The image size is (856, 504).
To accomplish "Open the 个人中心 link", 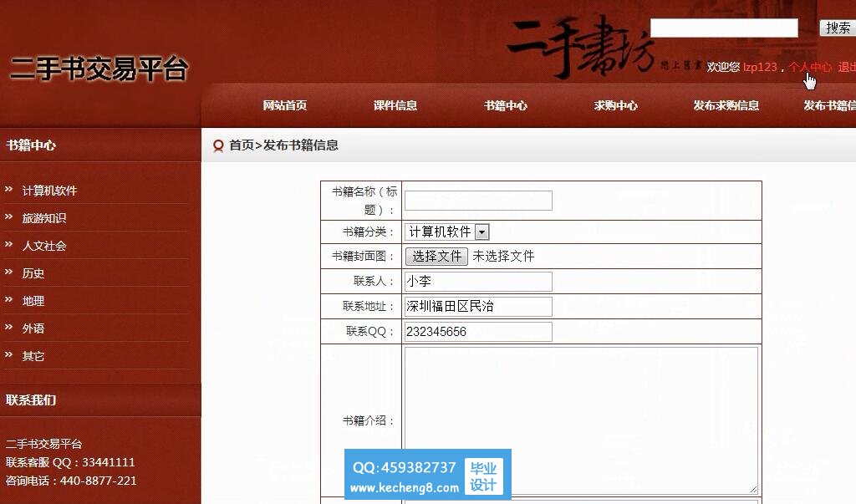I will [810, 67].
